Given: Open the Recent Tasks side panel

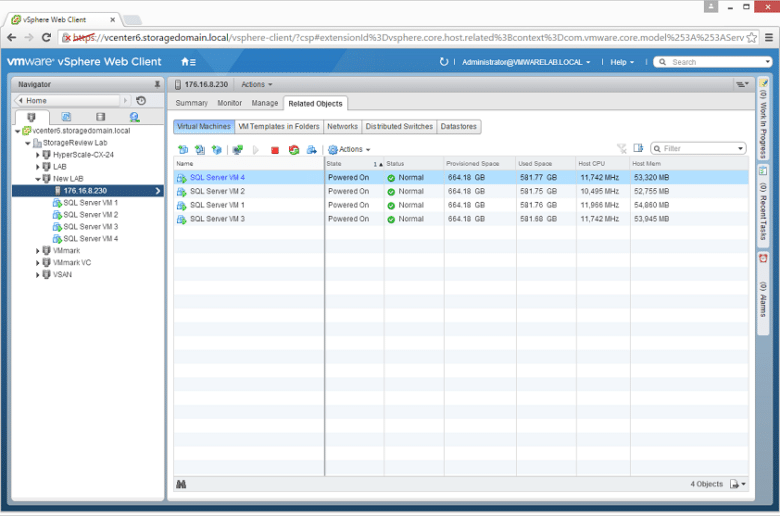Looking at the screenshot, I should [x=763, y=205].
